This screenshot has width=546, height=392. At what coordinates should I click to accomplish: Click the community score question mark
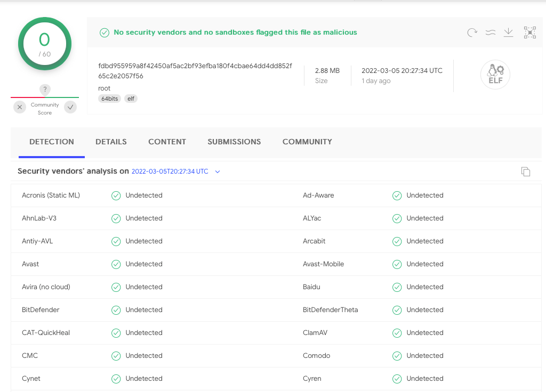pyautogui.click(x=45, y=89)
